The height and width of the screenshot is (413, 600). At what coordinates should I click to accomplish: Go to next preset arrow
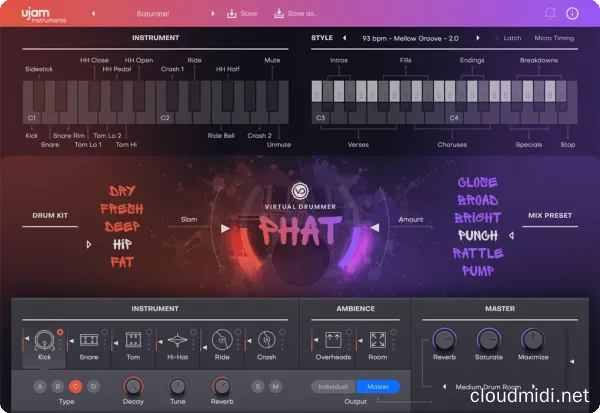(x=213, y=14)
